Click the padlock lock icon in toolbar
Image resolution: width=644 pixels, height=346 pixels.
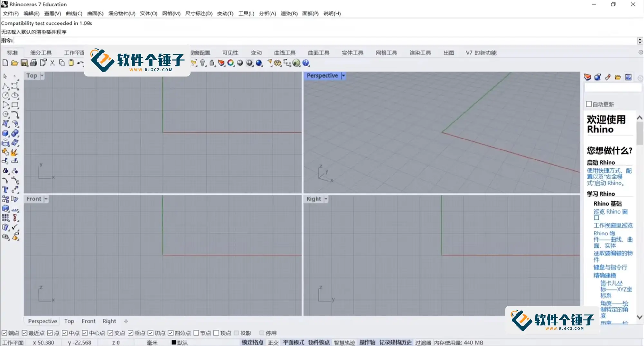(x=212, y=63)
